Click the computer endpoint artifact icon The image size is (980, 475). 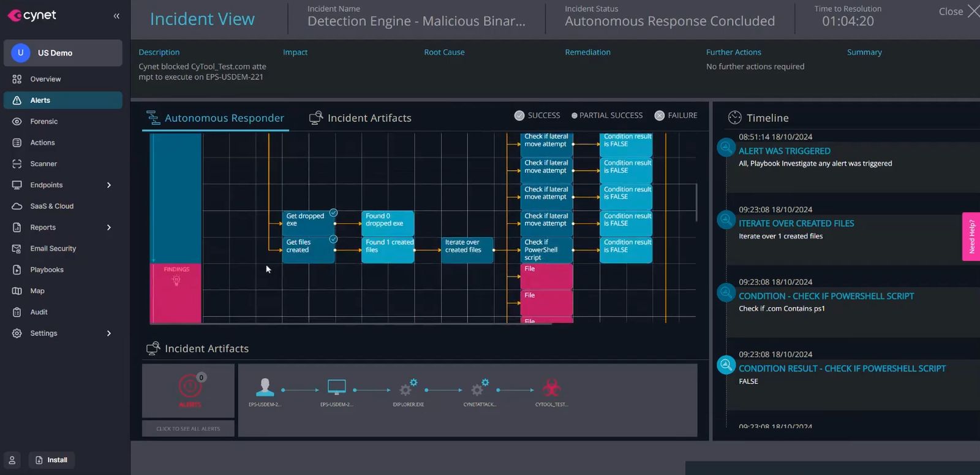(x=336, y=387)
